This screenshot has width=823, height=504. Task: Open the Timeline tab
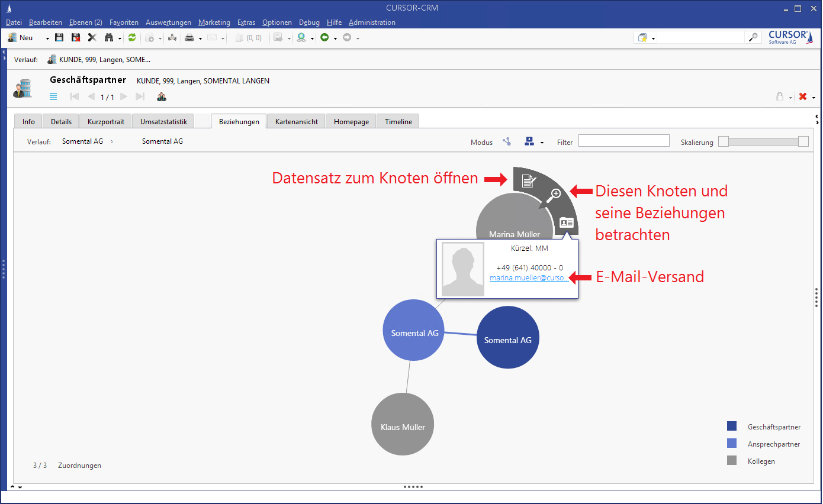click(x=398, y=122)
